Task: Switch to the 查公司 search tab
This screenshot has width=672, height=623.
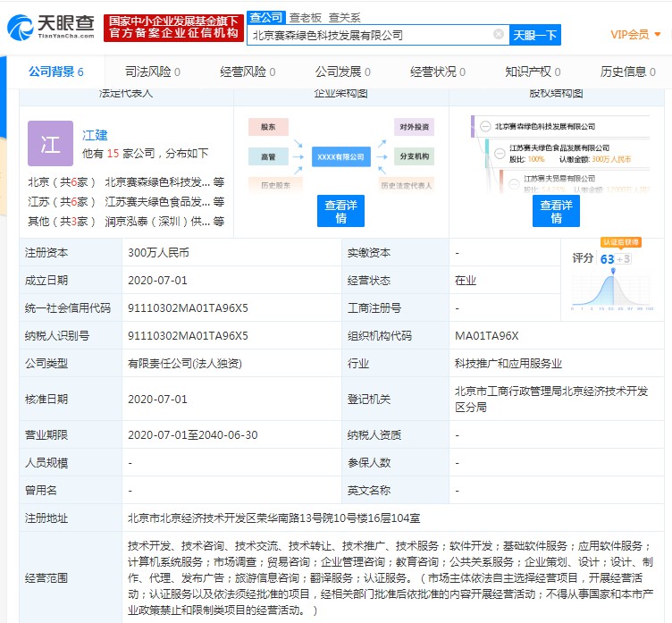Action: pyautogui.click(x=266, y=18)
